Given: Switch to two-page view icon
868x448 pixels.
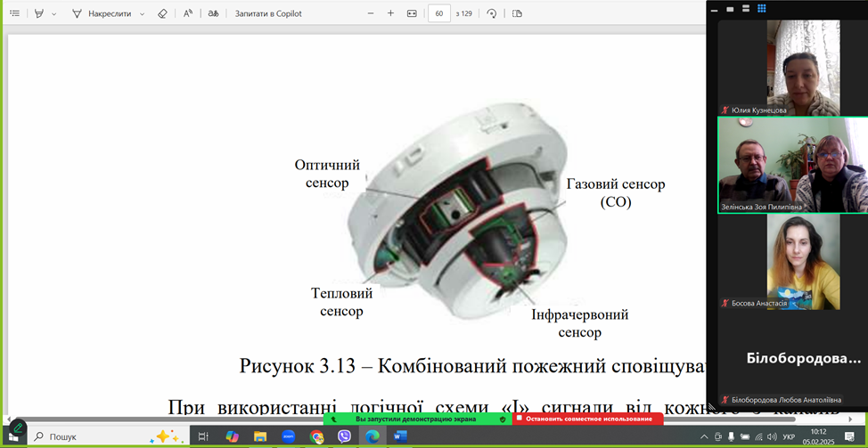Looking at the screenshot, I should 517,13.
